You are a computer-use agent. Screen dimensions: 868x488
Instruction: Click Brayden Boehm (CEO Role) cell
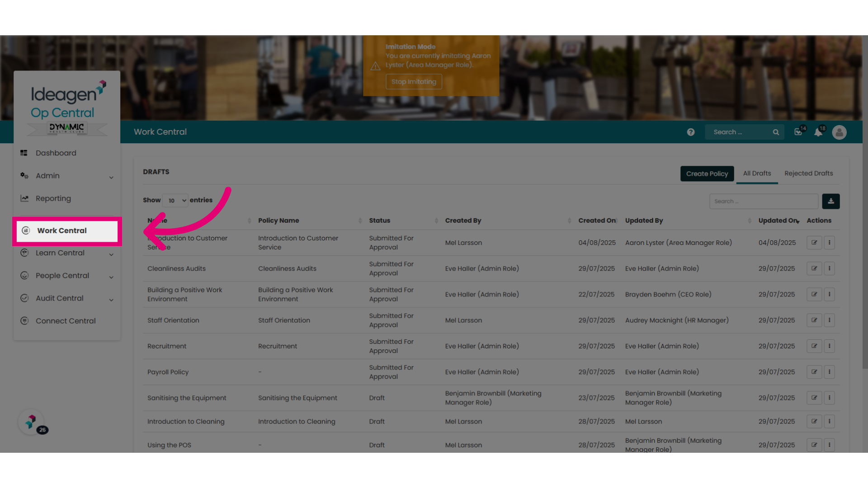point(668,294)
